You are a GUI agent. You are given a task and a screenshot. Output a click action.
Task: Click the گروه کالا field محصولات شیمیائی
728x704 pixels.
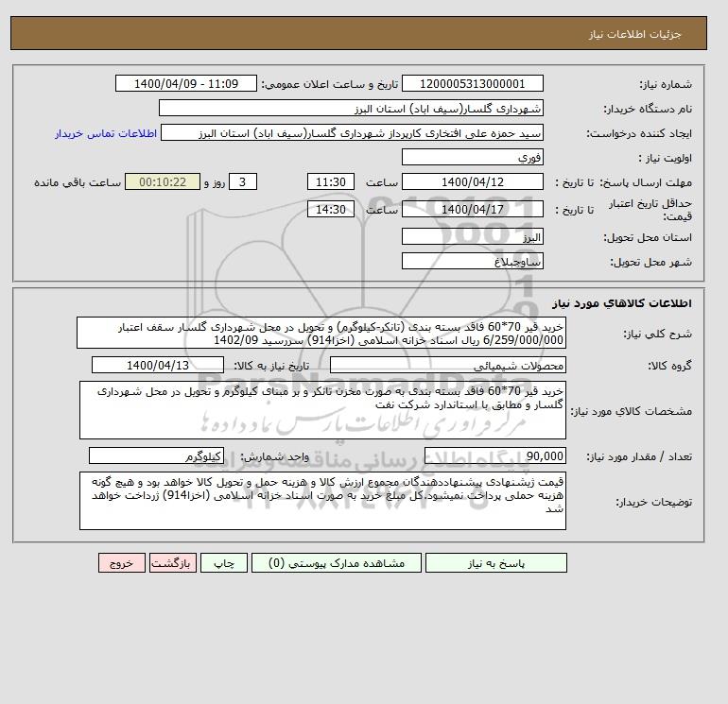pyautogui.click(x=447, y=365)
